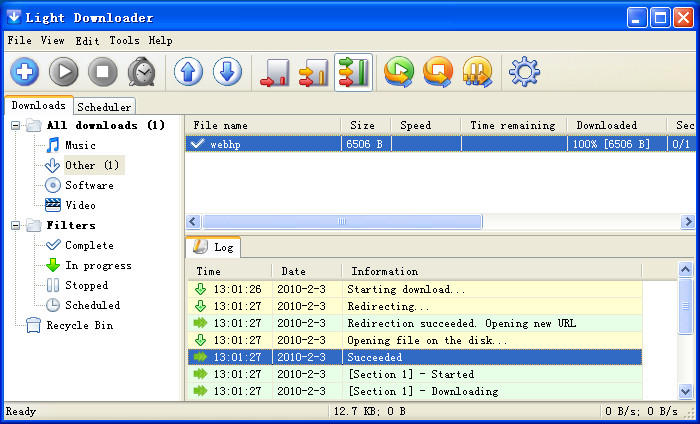Select the "Redirecting..." log entry

pyautogui.click(x=415, y=306)
